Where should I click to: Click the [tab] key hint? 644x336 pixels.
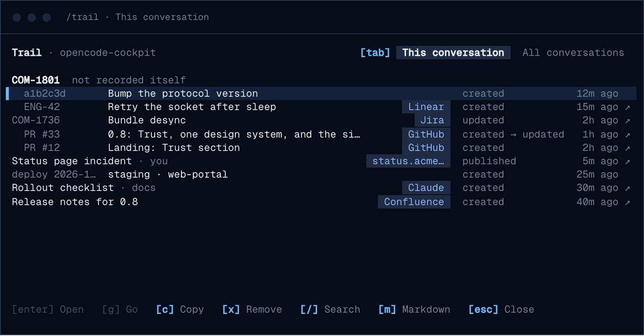point(375,53)
